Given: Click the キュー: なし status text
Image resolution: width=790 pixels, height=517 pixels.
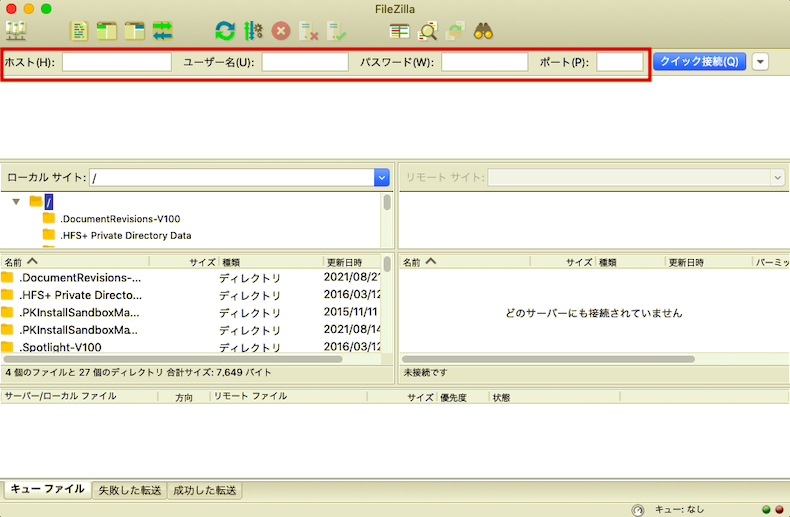Looking at the screenshot, I should (679, 509).
